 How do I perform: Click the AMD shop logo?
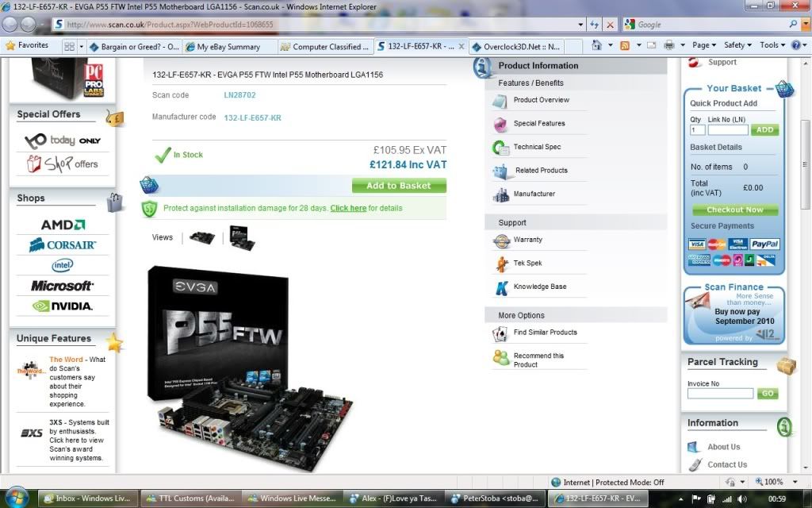coord(63,225)
